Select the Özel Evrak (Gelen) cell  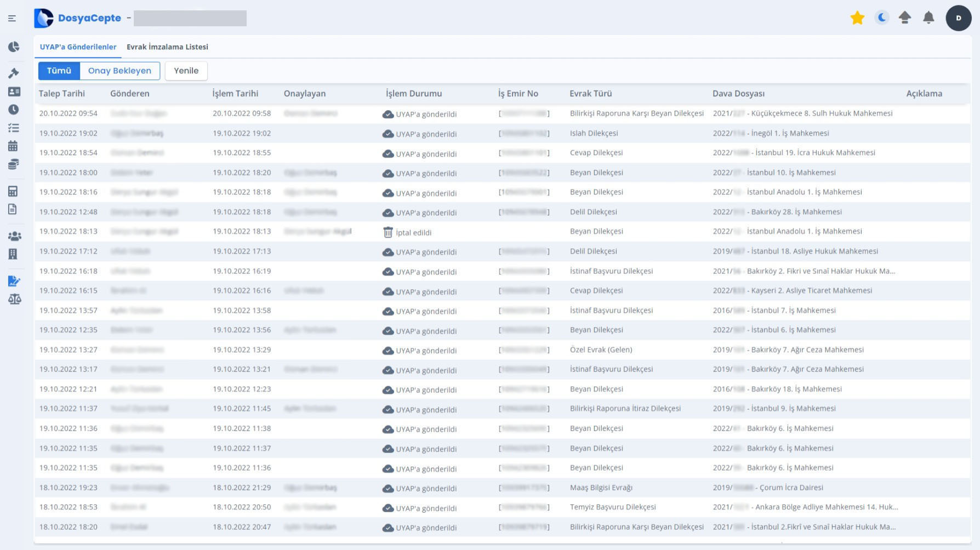coord(601,350)
